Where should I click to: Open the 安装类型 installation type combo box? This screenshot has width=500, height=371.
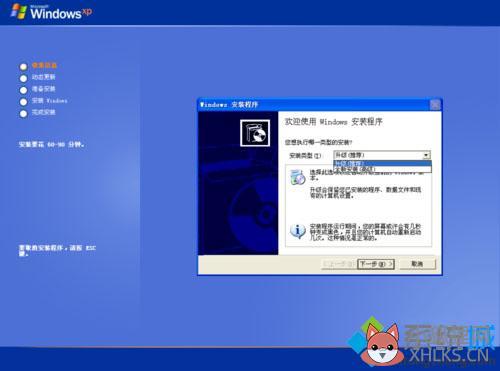(x=382, y=155)
